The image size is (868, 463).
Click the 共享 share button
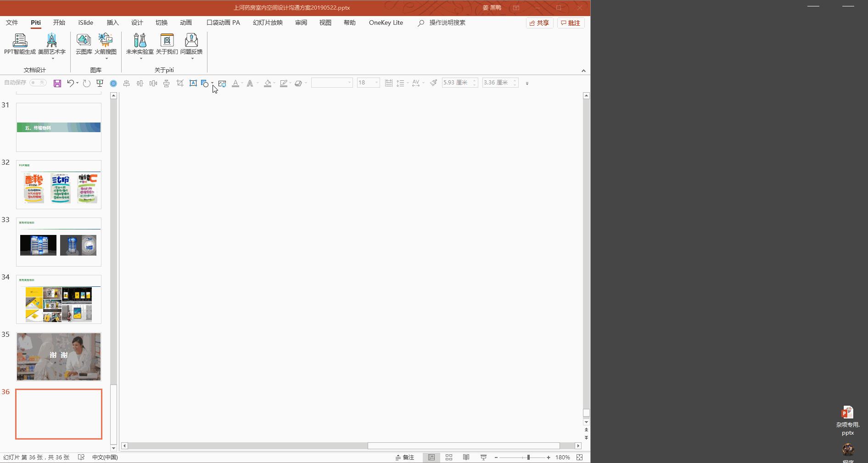pyautogui.click(x=539, y=23)
